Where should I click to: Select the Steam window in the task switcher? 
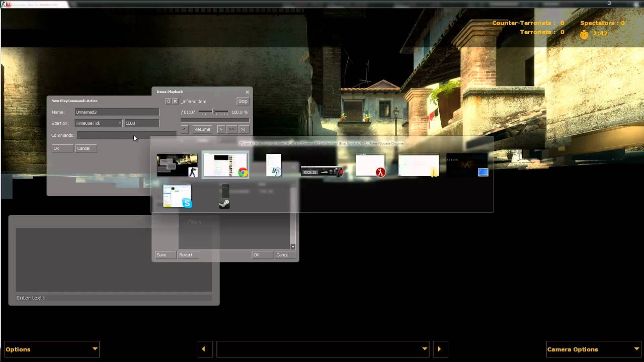[225, 196]
